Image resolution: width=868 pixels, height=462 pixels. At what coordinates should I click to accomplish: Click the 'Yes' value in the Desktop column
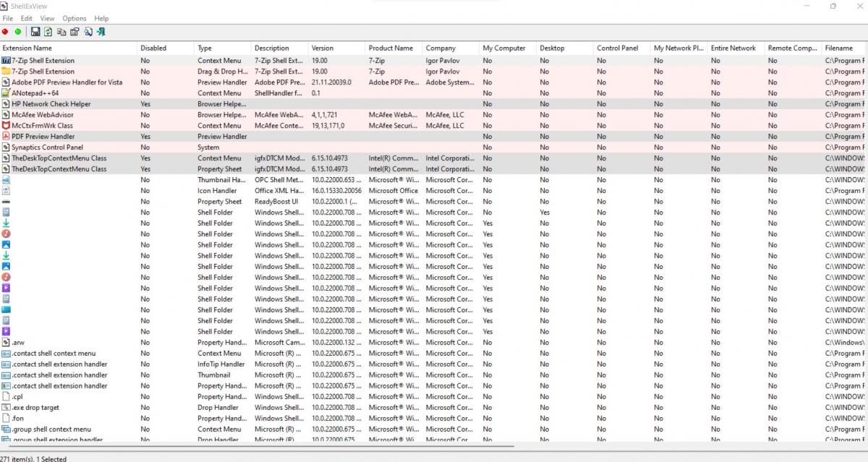[x=545, y=213]
